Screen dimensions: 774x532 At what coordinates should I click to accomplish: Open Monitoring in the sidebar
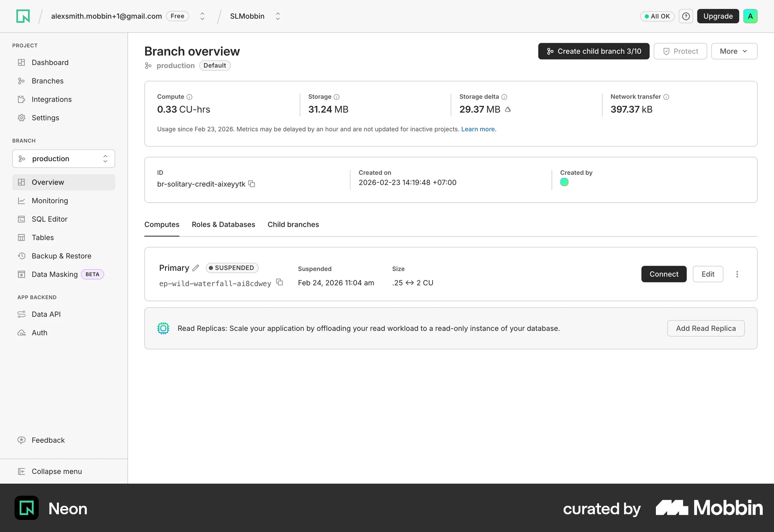coord(64,201)
